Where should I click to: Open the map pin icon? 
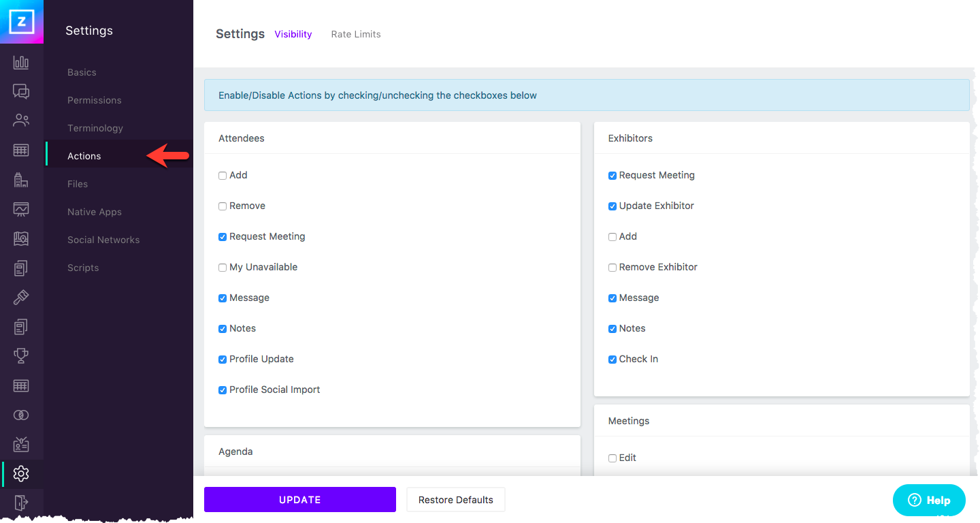[x=21, y=238]
